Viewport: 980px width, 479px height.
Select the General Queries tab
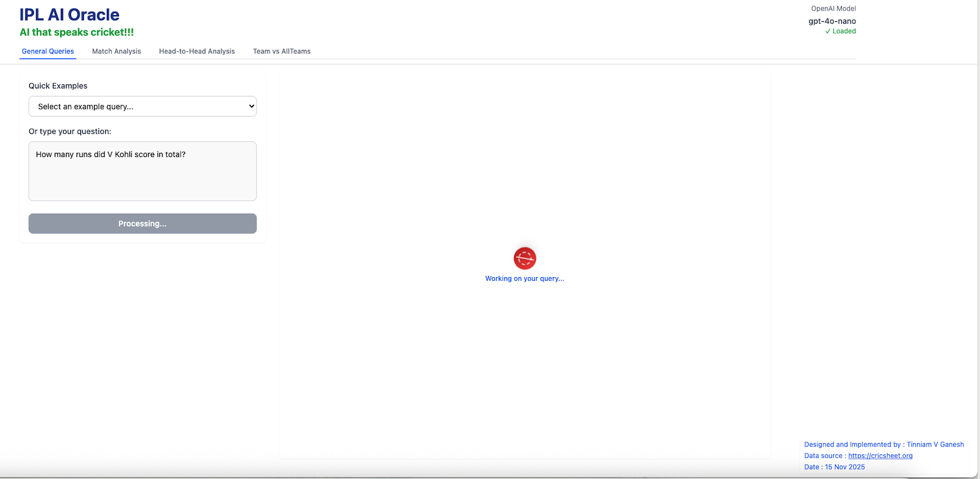pyautogui.click(x=48, y=51)
